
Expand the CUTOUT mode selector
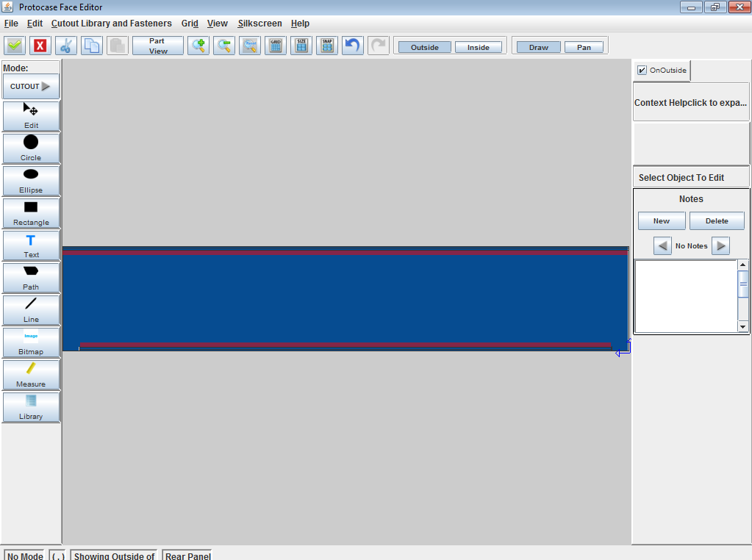tap(31, 86)
